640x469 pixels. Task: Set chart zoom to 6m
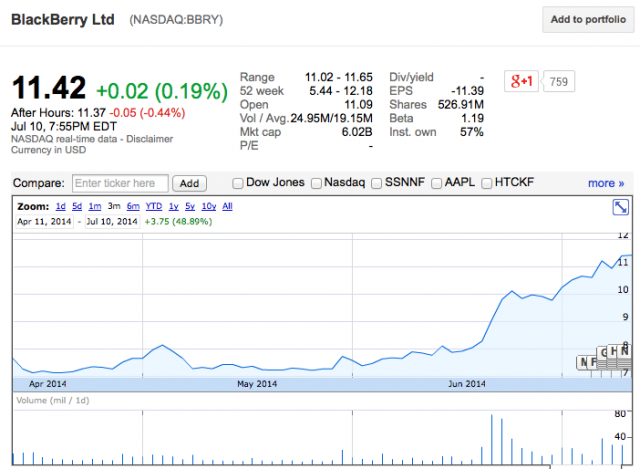pyautogui.click(x=133, y=206)
